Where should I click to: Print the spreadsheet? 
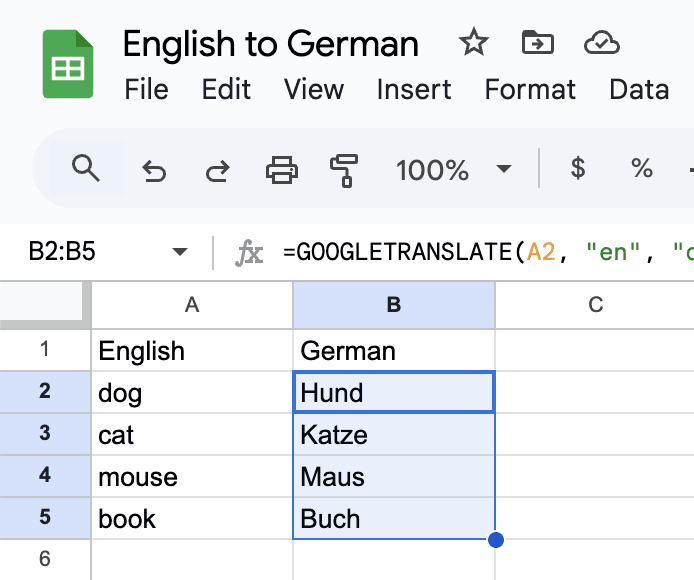[281, 170]
